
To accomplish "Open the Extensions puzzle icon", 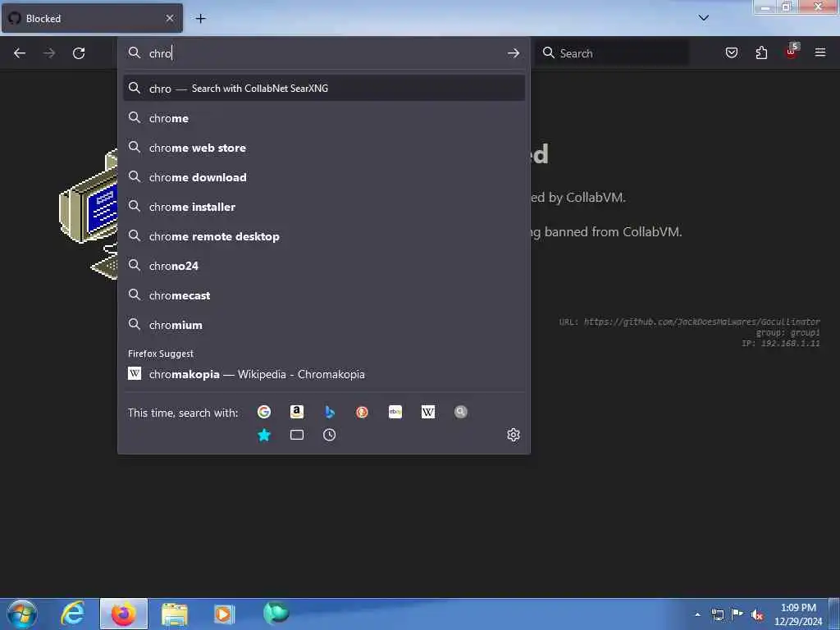I will (761, 52).
